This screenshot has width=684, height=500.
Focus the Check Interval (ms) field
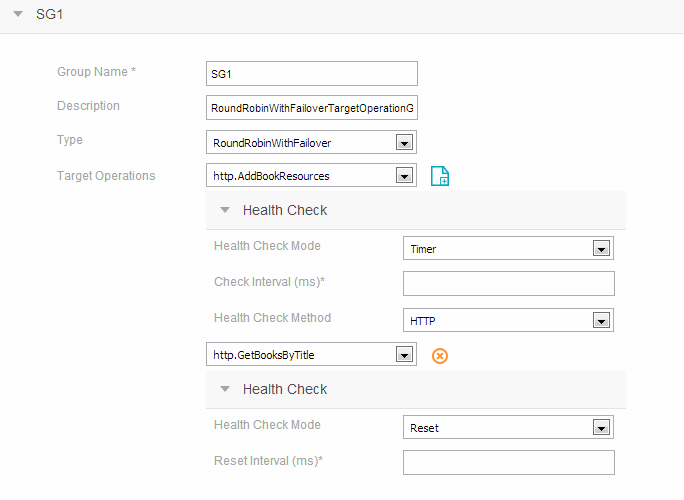(x=509, y=284)
